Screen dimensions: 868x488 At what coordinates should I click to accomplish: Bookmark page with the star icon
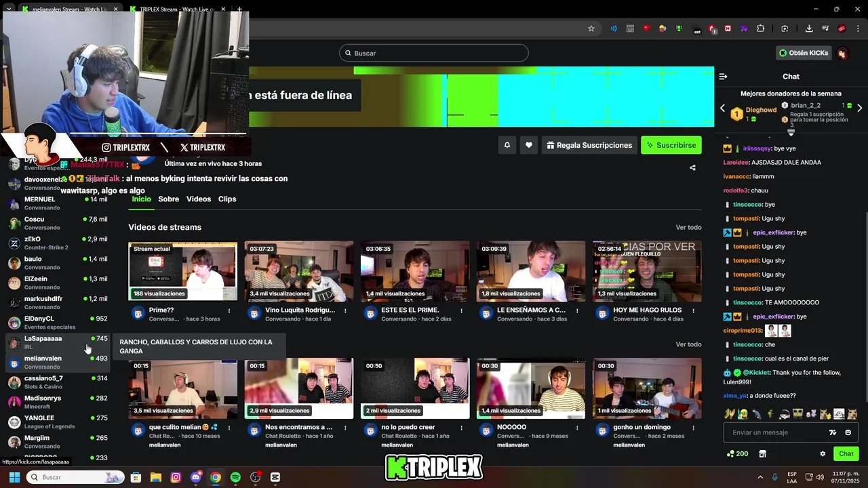tap(591, 28)
